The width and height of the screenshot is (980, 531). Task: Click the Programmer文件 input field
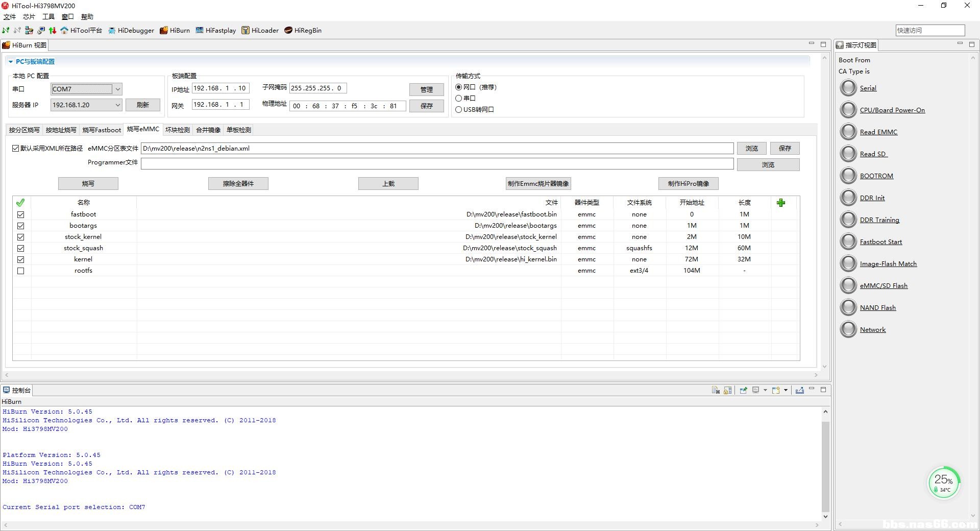click(x=437, y=164)
